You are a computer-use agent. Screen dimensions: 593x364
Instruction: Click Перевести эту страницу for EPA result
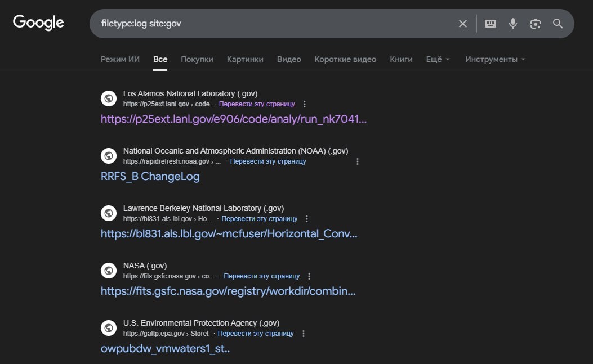[256, 334]
